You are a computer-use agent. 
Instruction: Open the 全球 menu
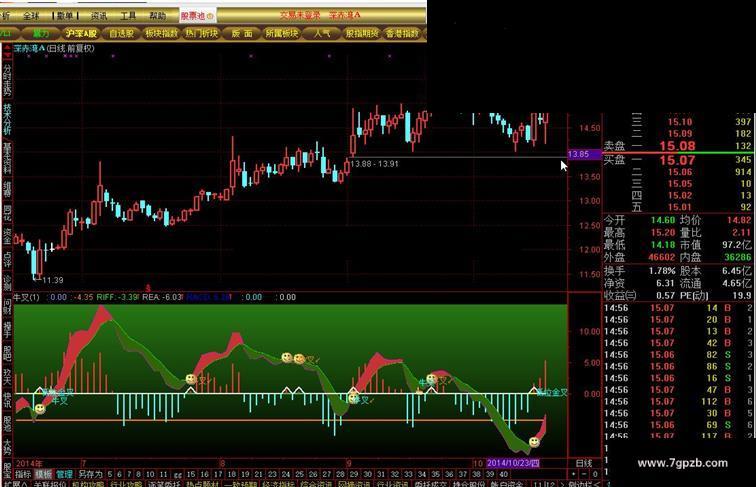[x=31, y=16]
